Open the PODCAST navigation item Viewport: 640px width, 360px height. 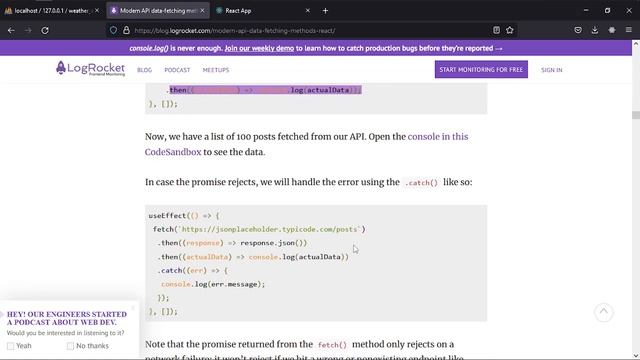177,70
